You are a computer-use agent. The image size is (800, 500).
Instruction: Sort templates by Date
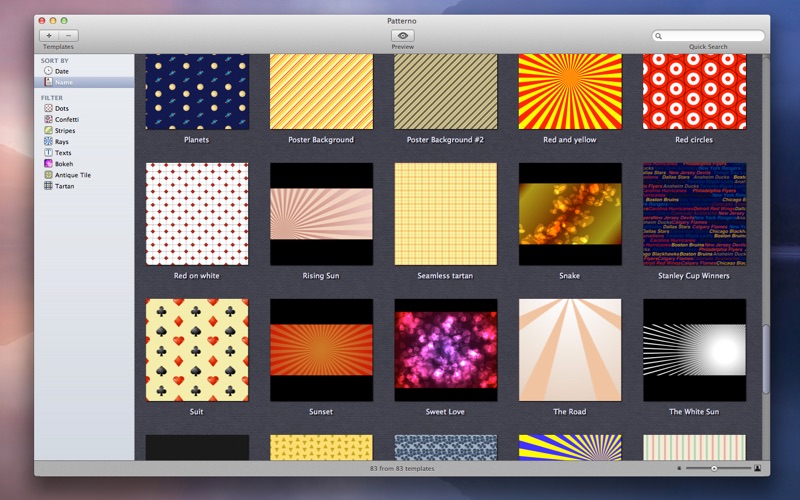pyautogui.click(x=62, y=71)
